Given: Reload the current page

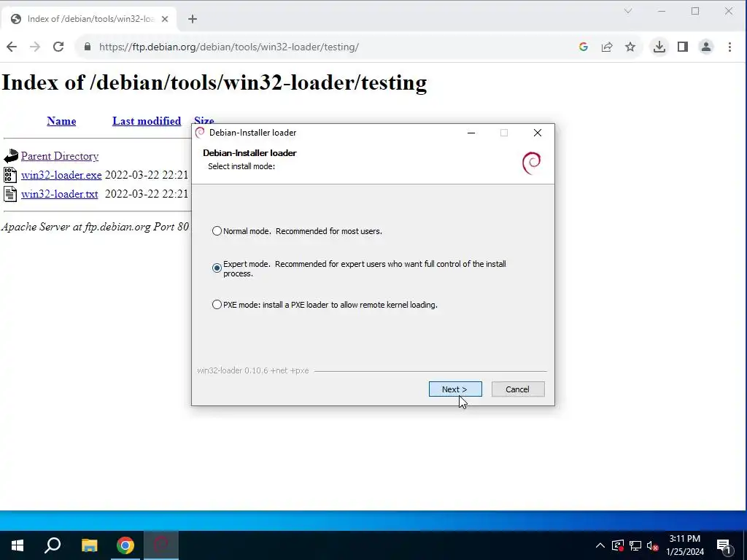Looking at the screenshot, I should [x=58, y=47].
